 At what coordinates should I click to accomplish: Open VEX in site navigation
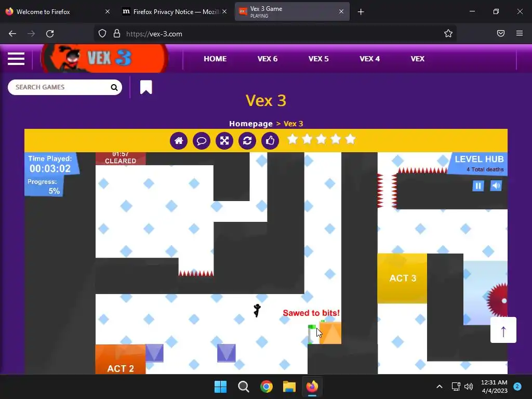coord(418,59)
